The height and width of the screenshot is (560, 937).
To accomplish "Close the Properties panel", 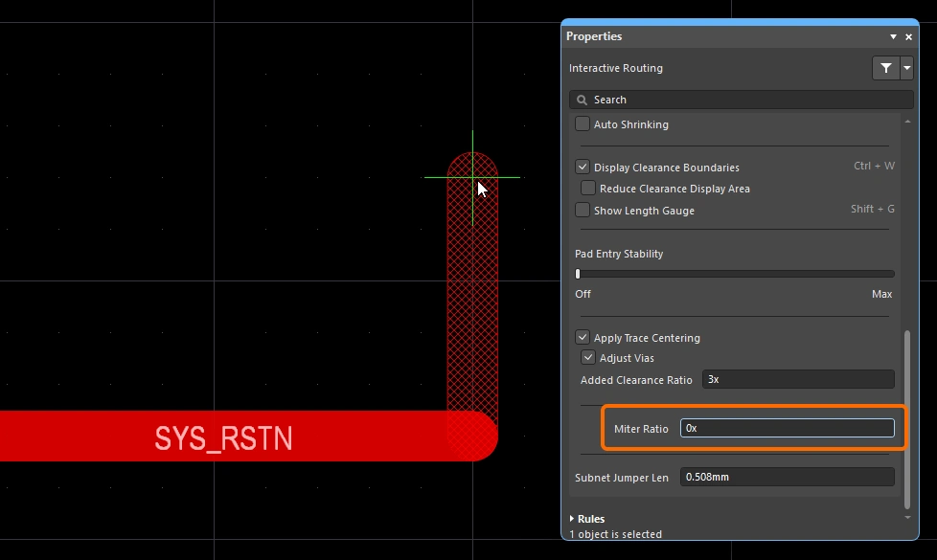I will pos(908,36).
